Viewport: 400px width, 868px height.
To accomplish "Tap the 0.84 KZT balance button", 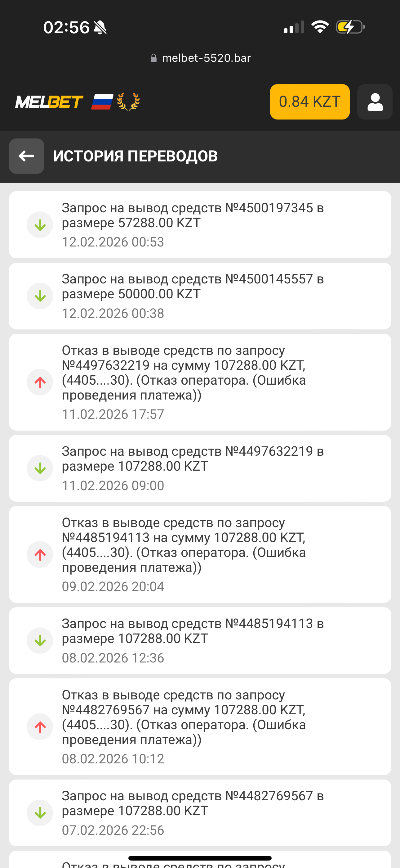I will [309, 102].
